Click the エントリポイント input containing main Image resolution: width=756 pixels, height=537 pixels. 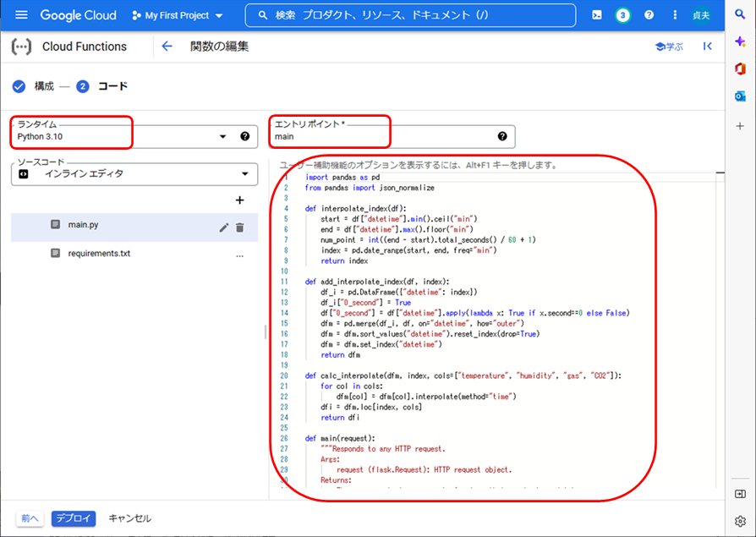click(381, 136)
